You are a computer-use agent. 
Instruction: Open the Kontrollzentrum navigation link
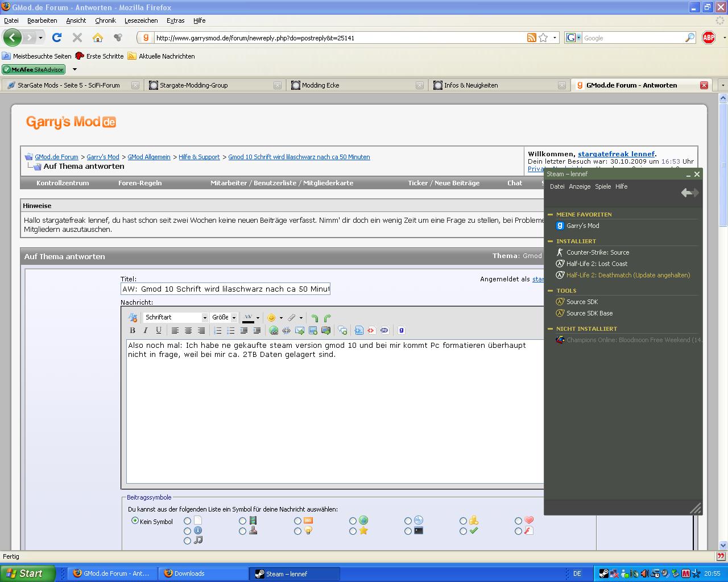click(63, 183)
